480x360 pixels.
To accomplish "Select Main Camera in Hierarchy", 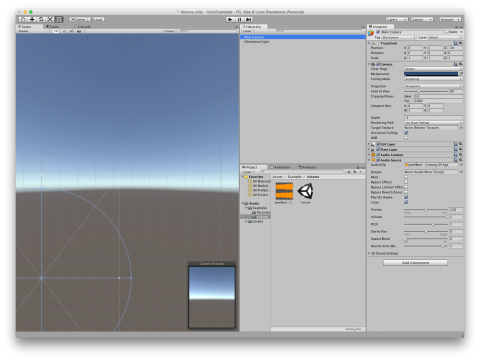I will 303,37.
